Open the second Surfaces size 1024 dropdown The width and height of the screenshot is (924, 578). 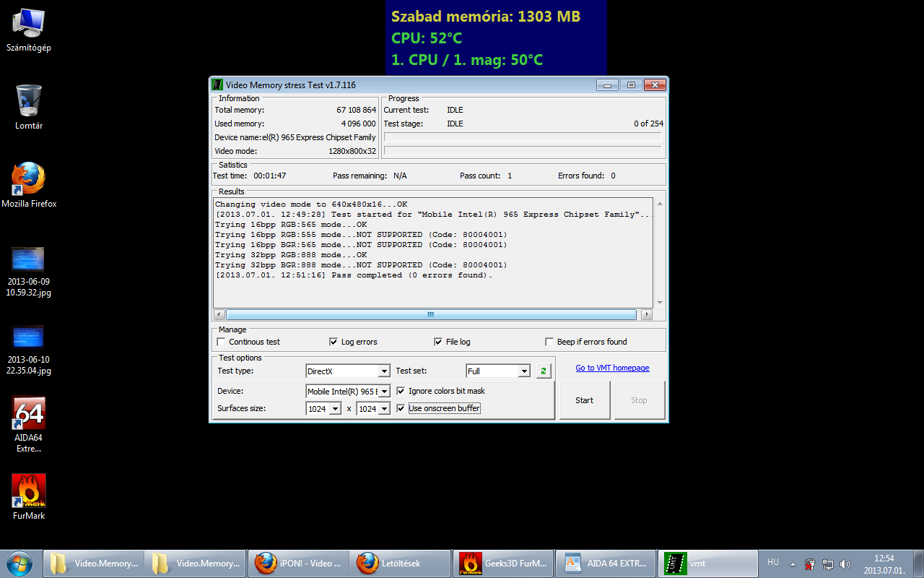tap(373, 408)
